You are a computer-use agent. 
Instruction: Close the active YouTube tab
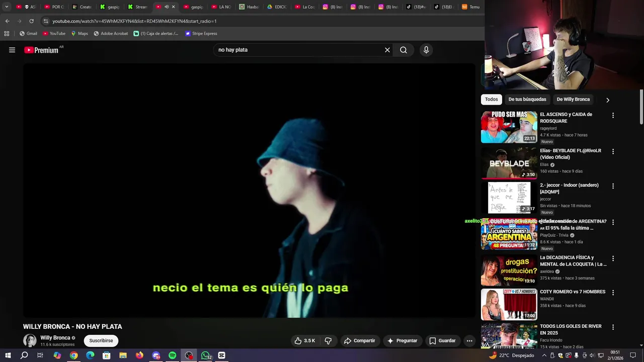click(173, 7)
